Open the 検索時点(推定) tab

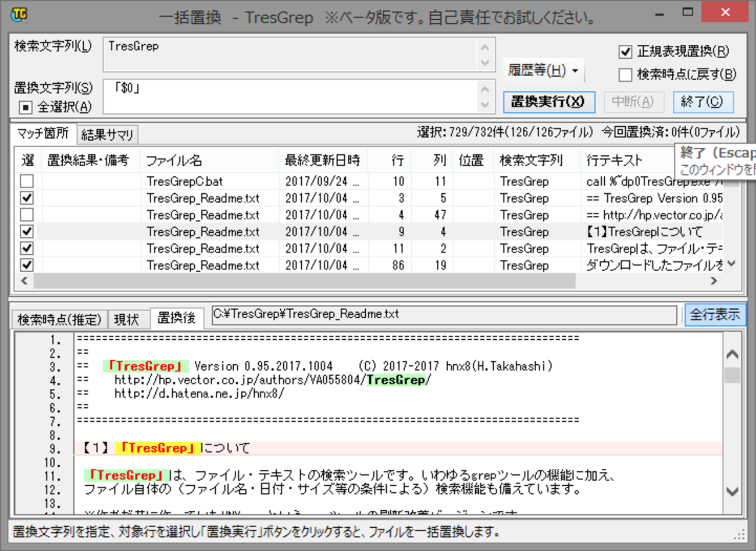click(59, 319)
